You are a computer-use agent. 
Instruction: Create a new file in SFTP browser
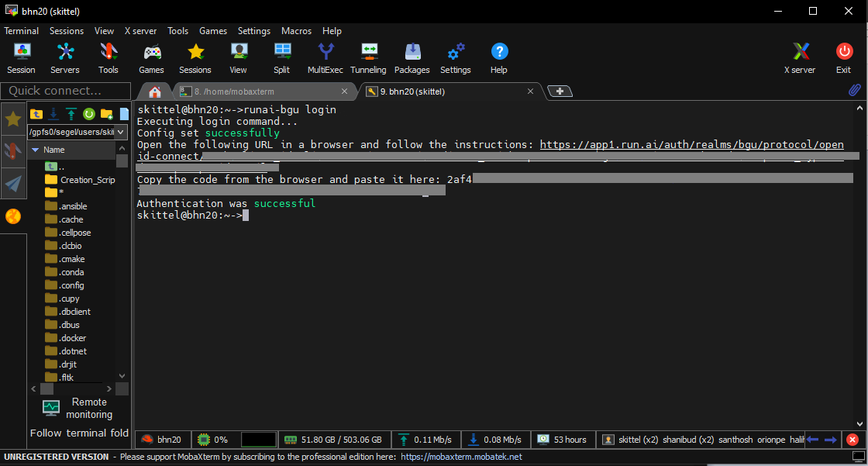click(124, 114)
